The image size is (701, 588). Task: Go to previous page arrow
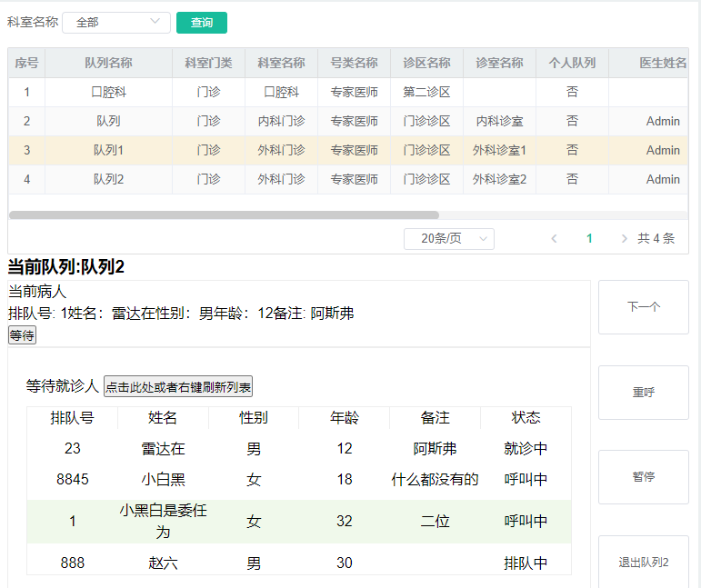pos(554,239)
